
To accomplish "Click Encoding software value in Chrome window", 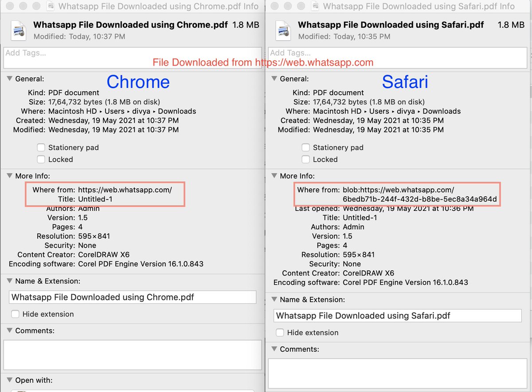I will tap(141, 264).
